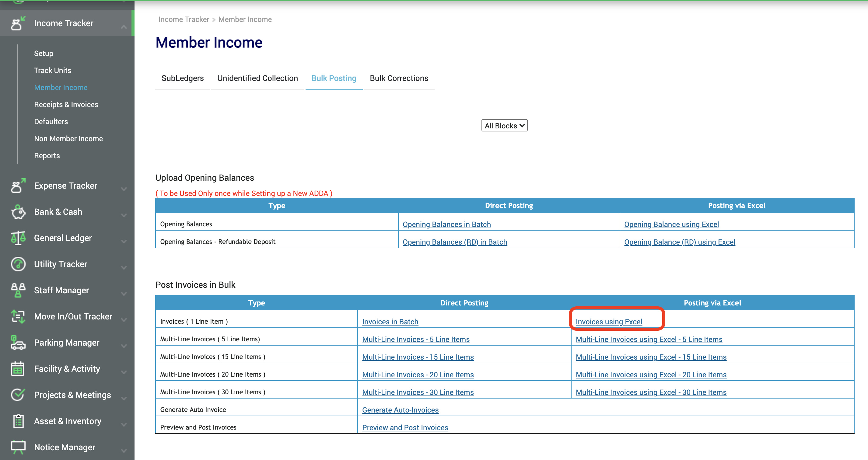This screenshot has width=868, height=460.
Task: Open Non Member Income in sidebar
Action: tap(68, 138)
